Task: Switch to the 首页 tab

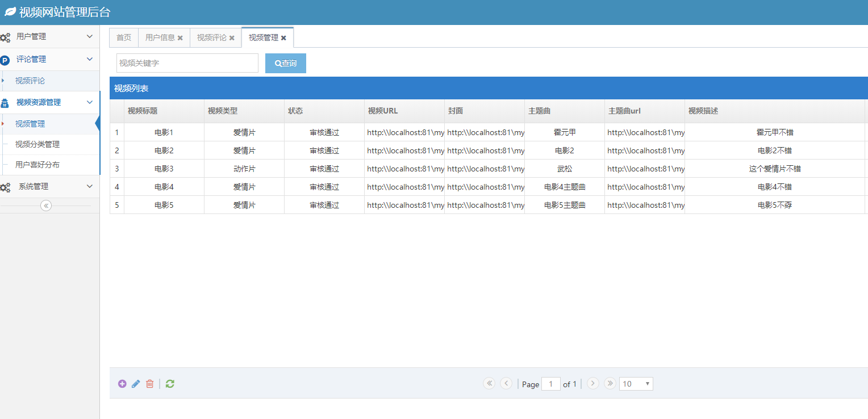Action: tap(124, 37)
